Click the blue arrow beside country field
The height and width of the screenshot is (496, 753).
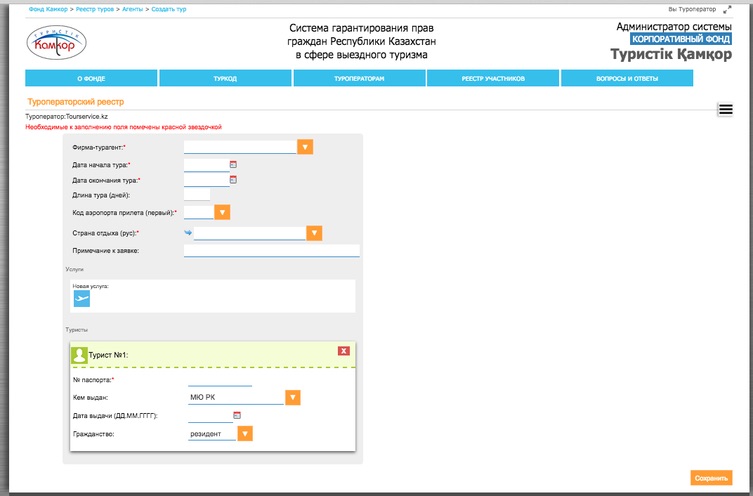[188, 233]
